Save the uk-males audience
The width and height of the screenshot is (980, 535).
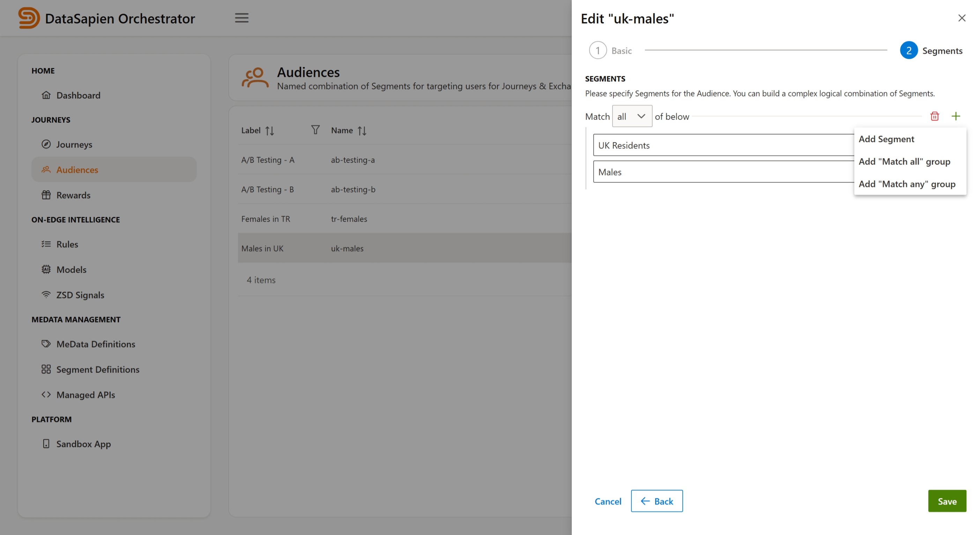click(947, 501)
